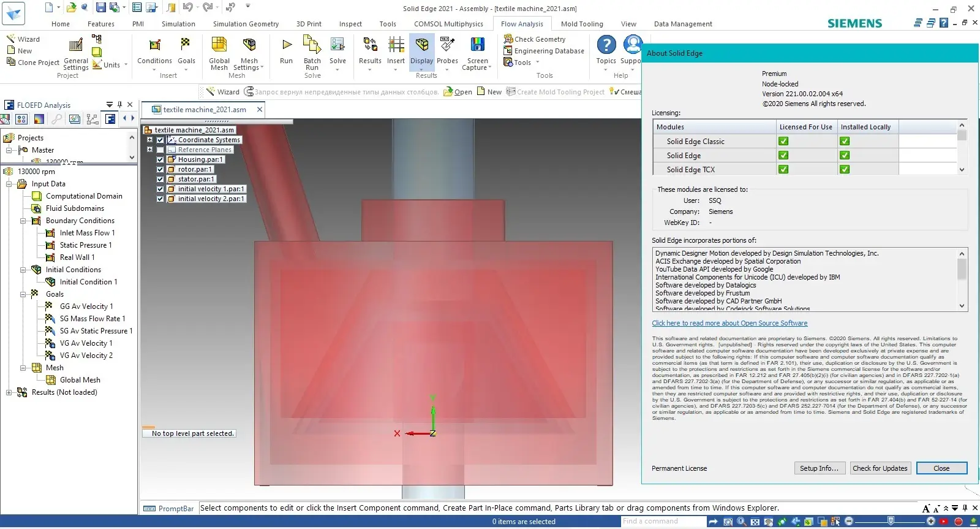Expand Results (Not loaded) node
The width and height of the screenshot is (980, 529).
(x=9, y=392)
